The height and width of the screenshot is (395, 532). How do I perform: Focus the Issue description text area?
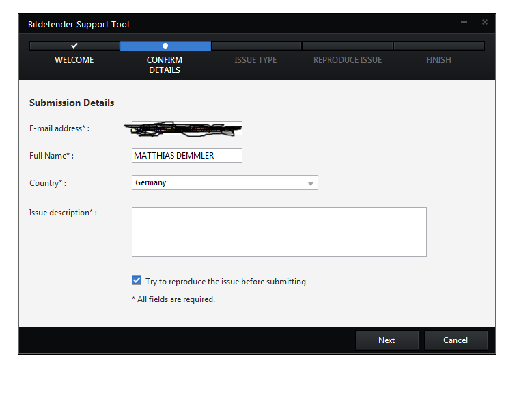(x=279, y=232)
